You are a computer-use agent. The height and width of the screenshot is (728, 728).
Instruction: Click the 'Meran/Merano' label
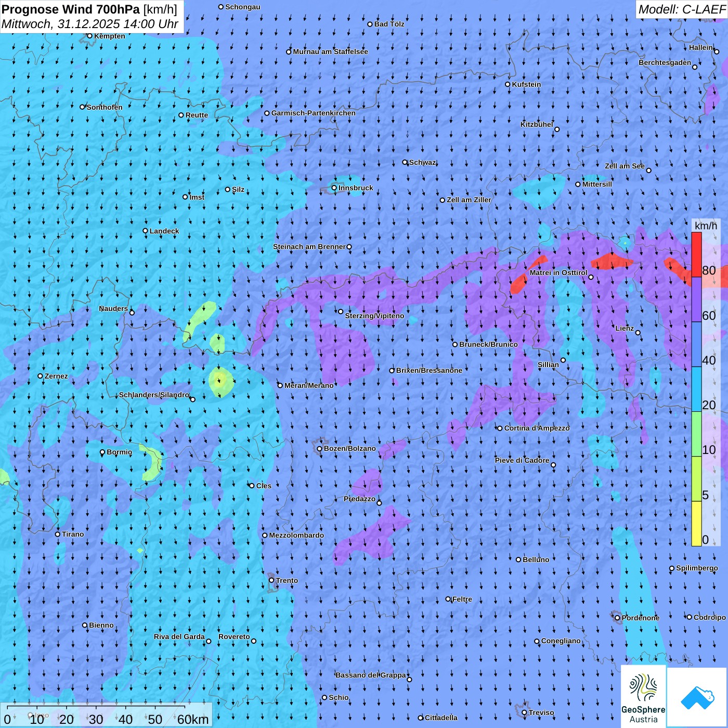click(x=309, y=385)
